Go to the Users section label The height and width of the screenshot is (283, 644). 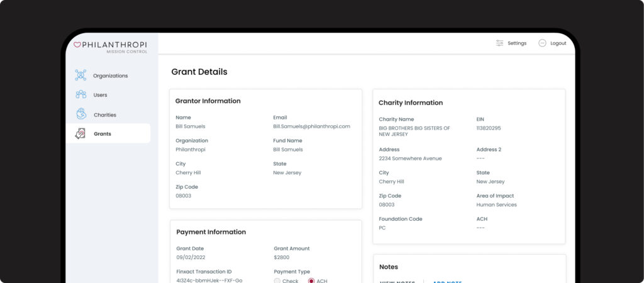(x=100, y=96)
